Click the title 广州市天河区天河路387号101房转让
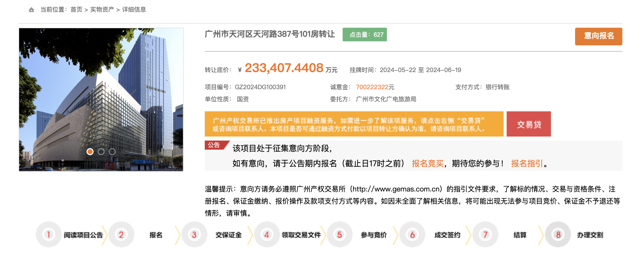 tap(270, 34)
